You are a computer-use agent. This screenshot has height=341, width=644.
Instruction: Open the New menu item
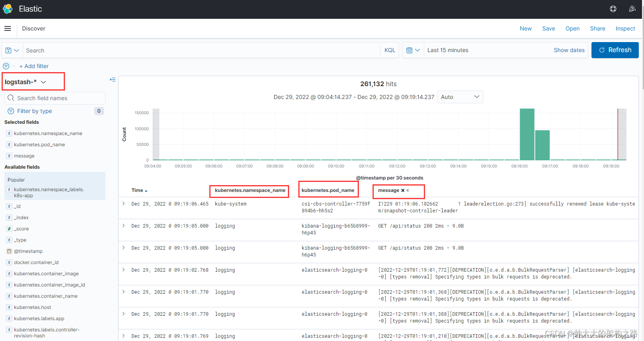[x=526, y=28]
